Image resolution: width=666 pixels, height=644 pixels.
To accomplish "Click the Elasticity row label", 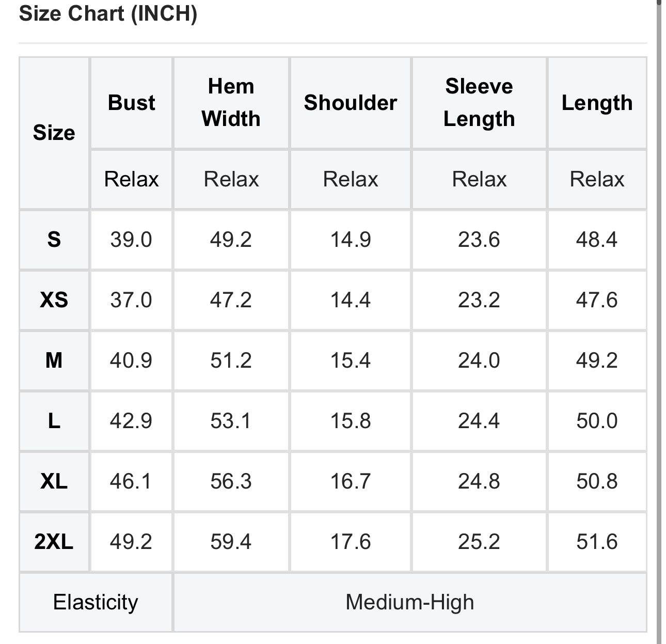I will 96,602.
